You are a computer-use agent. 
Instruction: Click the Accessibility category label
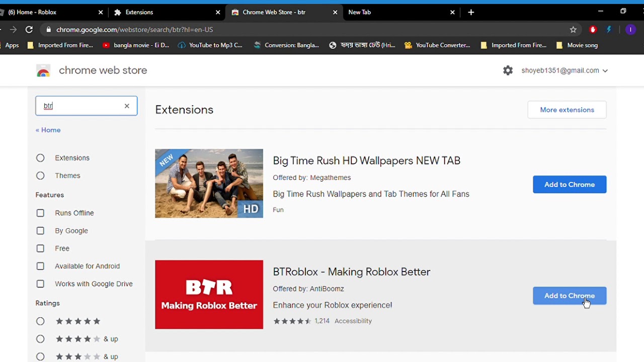(x=353, y=321)
